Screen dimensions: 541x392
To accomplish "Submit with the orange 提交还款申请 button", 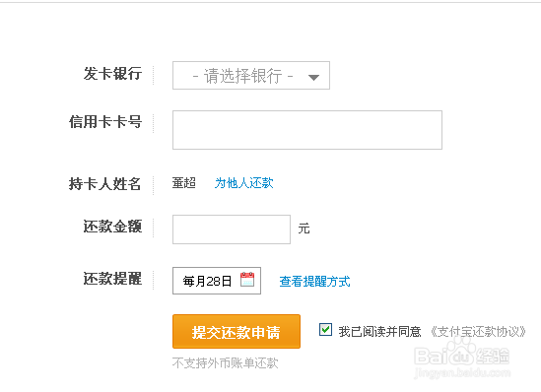I will 237,331.
